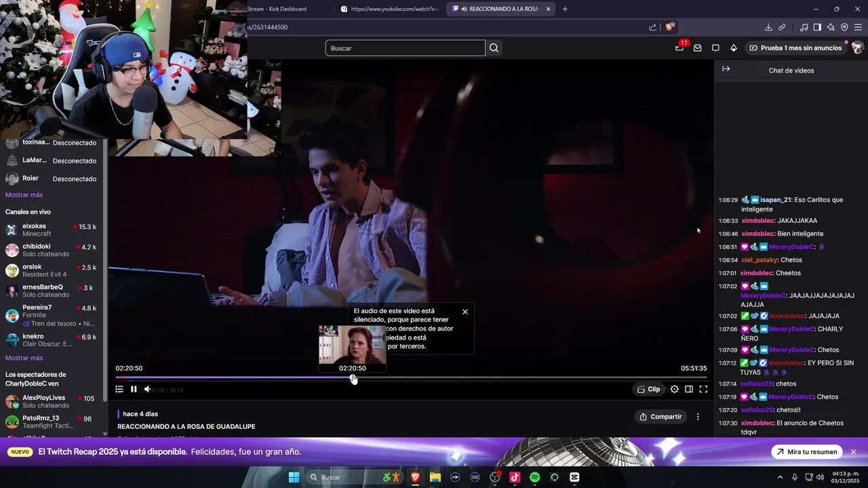Open elxokas live channel
This screenshot has width=868, height=488.
[x=52, y=230]
